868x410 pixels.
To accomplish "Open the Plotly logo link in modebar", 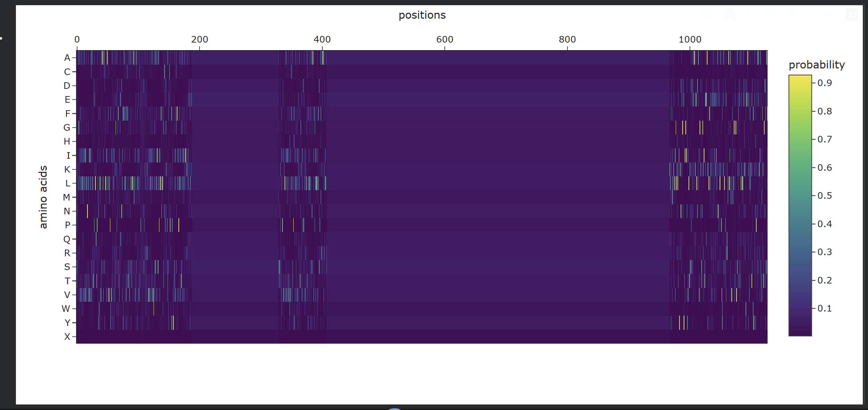I will click(x=852, y=15).
